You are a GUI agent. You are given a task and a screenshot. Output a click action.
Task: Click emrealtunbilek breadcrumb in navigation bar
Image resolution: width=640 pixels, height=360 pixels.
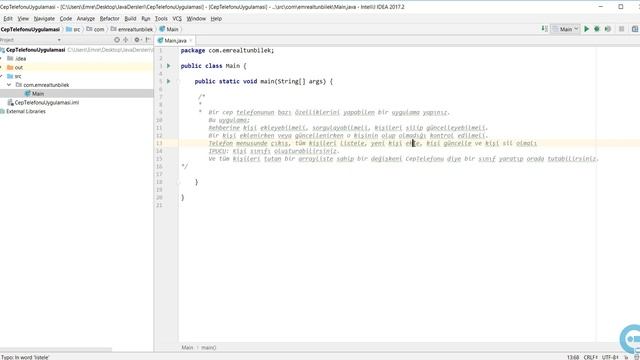click(131, 29)
